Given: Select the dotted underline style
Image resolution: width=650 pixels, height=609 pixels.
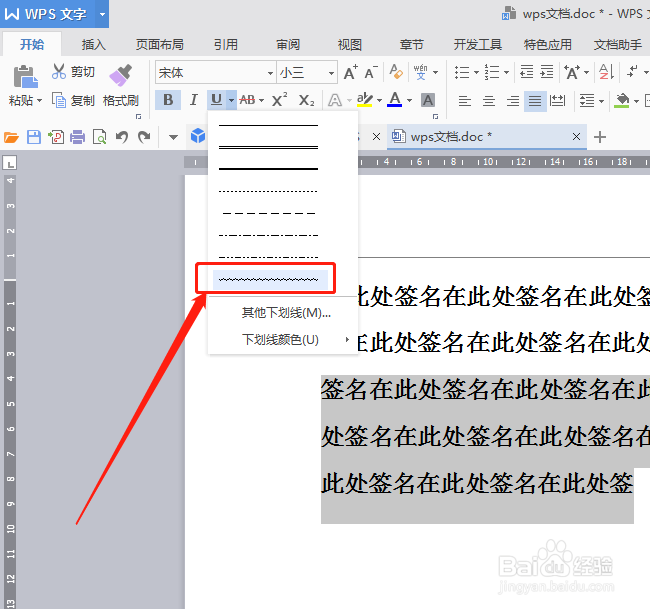Looking at the screenshot, I should point(269,191).
